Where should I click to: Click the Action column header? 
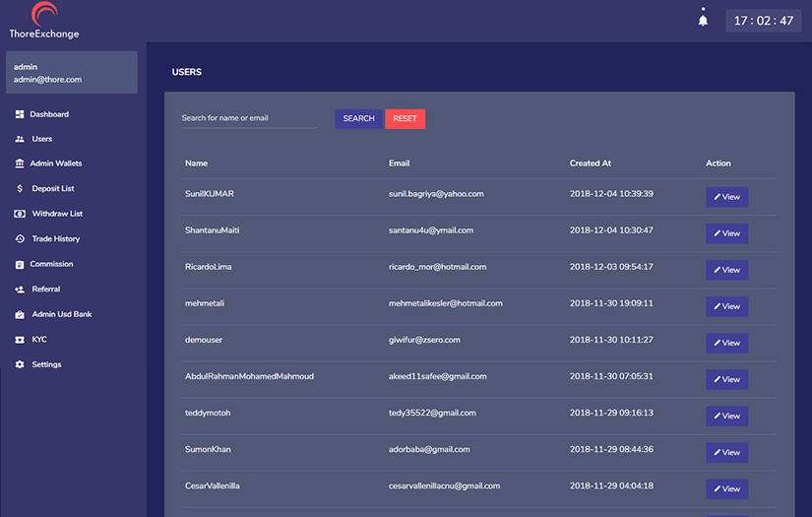pyautogui.click(x=718, y=163)
